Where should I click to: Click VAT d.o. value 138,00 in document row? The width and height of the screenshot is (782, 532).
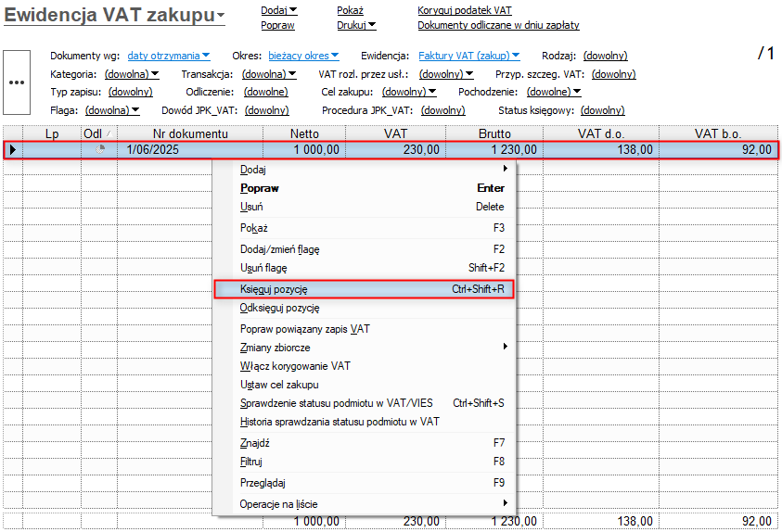pyautogui.click(x=601, y=149)
